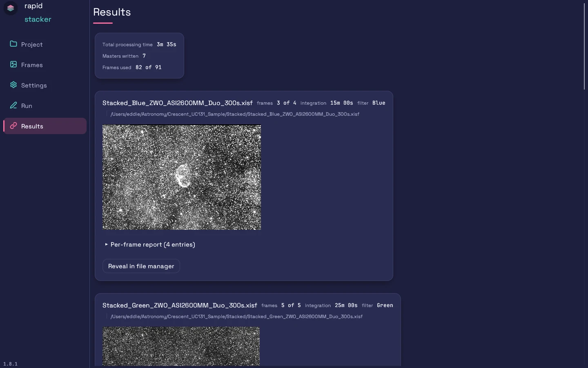Viewport: 588px width, 368px height.
Task: Click the Run pencil icon
Action: [x=13, y=105]
